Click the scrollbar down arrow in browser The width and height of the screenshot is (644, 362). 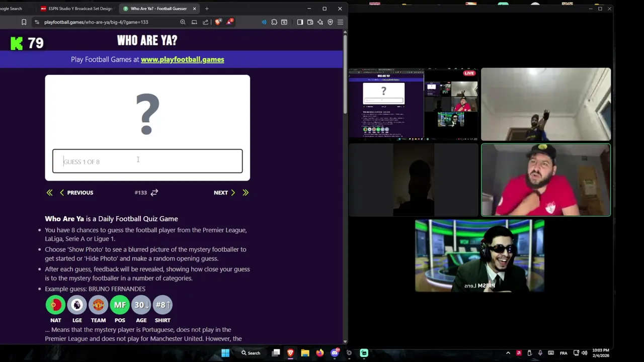[x=345, y=341]
